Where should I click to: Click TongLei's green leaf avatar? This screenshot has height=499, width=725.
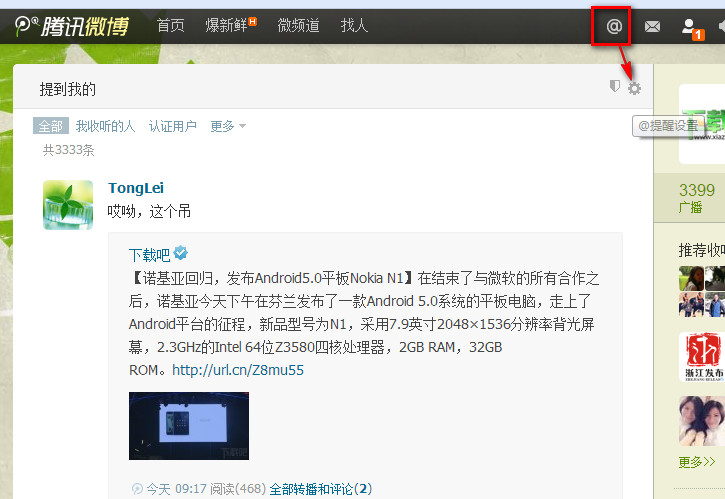[x=68, y=205]
